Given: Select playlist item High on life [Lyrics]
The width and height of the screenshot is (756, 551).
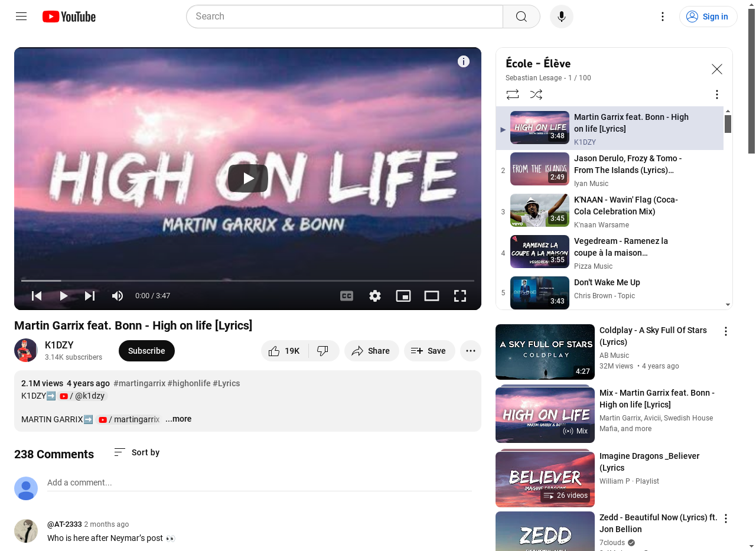Looking at the screenshot, I should click(x=610, y=128).
